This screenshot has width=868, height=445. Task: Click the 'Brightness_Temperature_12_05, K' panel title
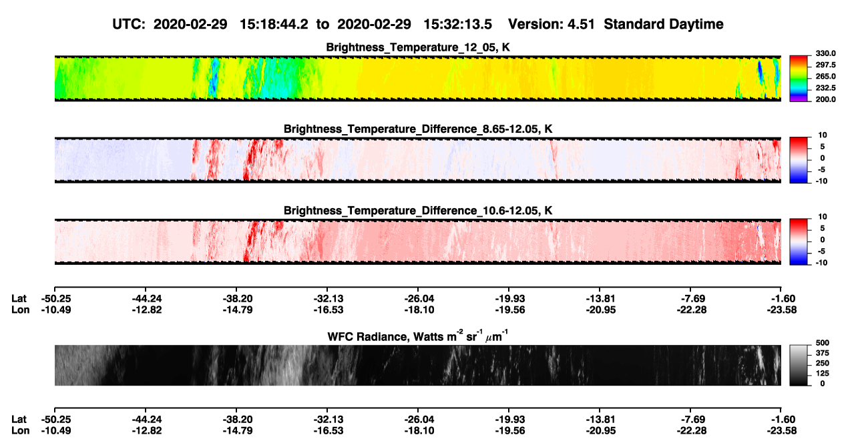pos(418,47)
